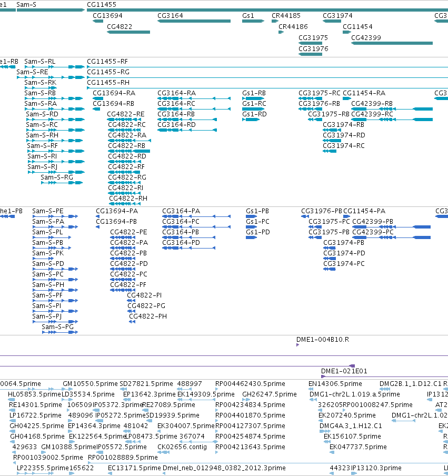448x476 pixels.
Task: Click the CR44186 small arrow glyph
Action: pos(281,32)
